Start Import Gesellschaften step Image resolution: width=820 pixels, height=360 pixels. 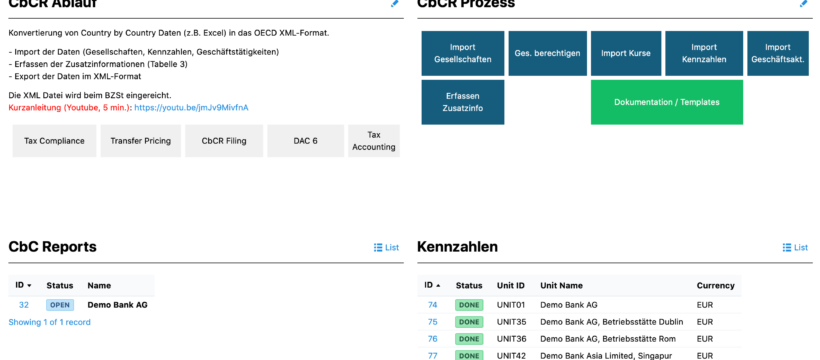pyautogui.click(x=463, y=53)
